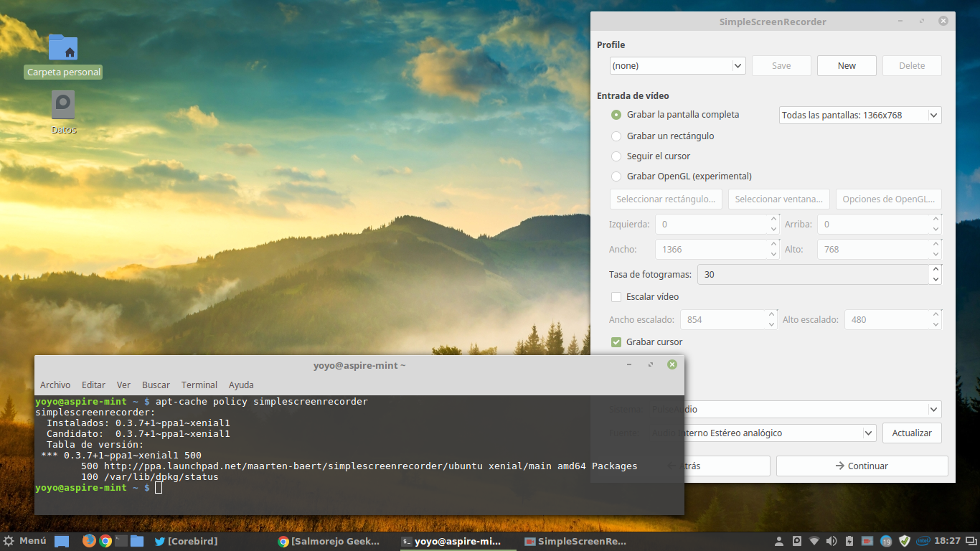This screenshot has width=980, height=551.
Task: Select Grabar OpenGL (experimental) option
Action: (682, 176)
